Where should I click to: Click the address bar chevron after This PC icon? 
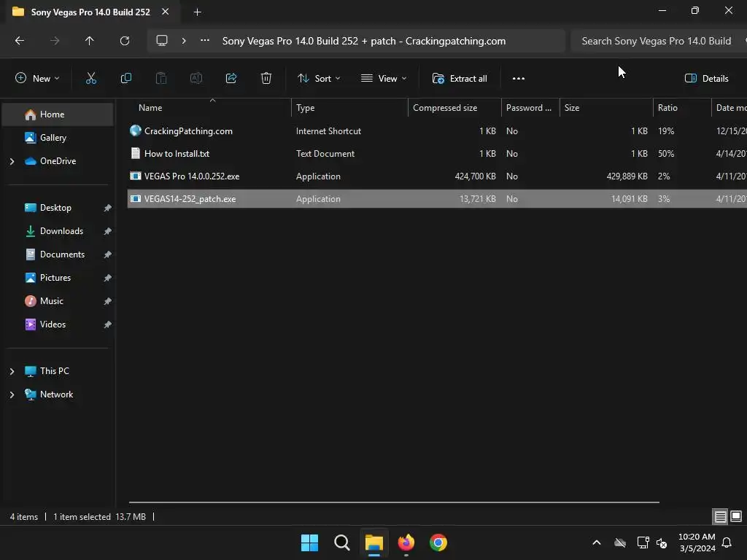click(x=184, y=41)
